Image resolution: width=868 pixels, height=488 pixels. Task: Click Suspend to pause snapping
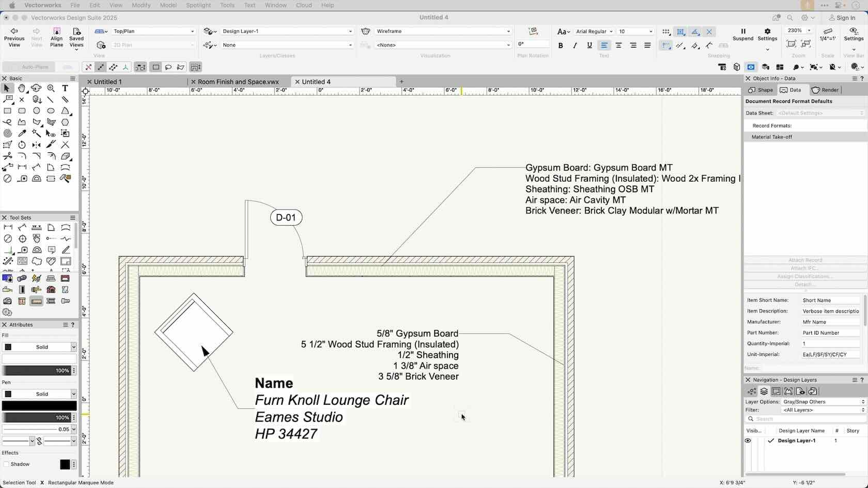coord(742,35)
